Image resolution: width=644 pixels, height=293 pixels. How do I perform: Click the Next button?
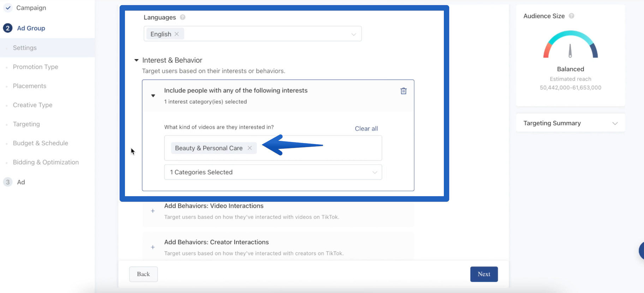(x=484, y=274)
